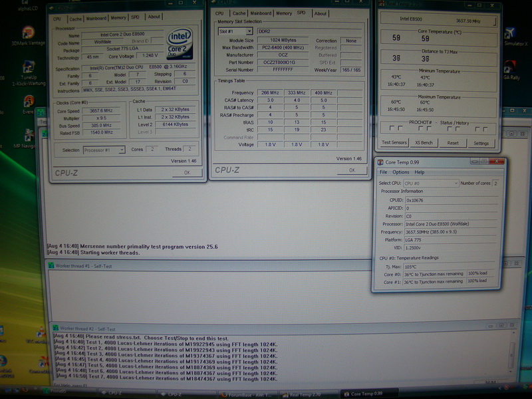Switch to Prime95 in the taskbar

[56, 392]
